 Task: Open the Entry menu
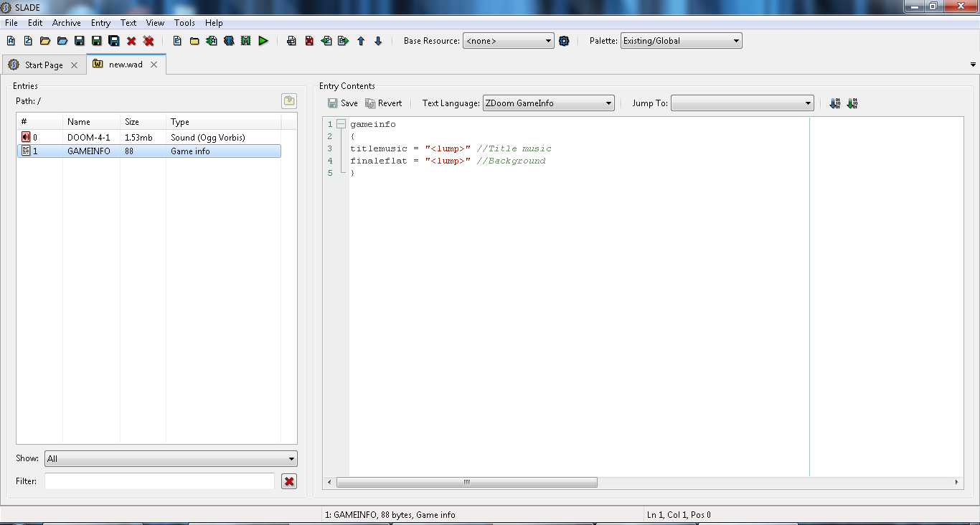100,23
